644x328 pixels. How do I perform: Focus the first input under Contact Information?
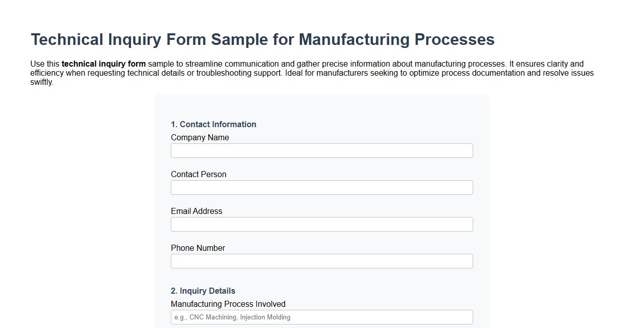[x=321, y=150]
